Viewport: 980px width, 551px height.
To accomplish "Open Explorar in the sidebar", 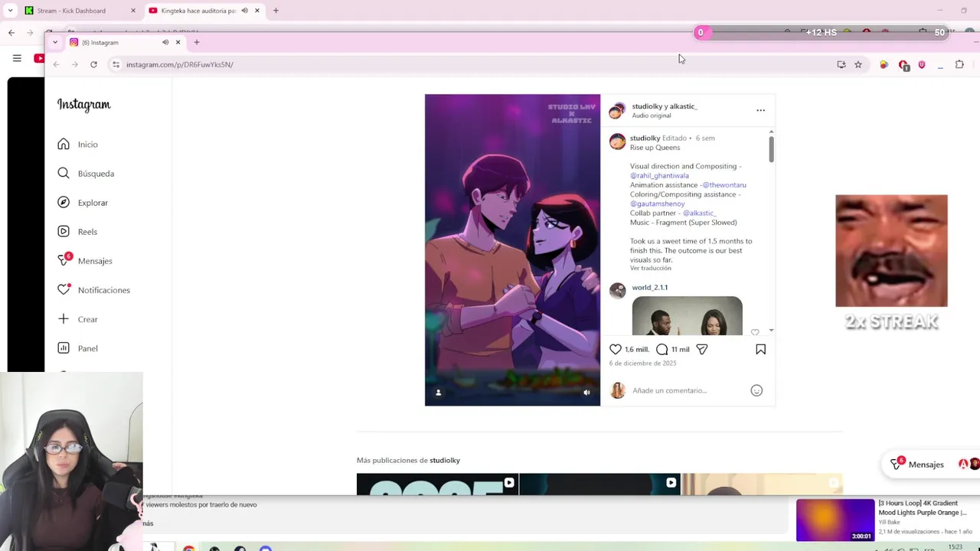I will pos(83,203).
